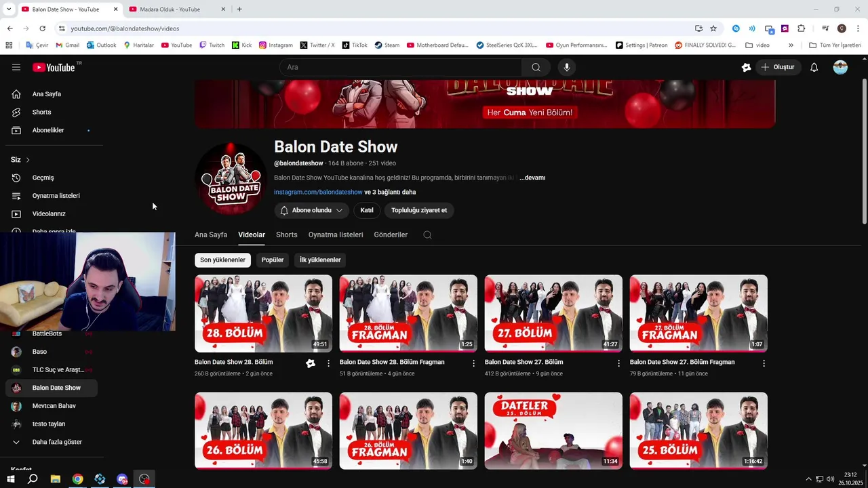Open instagram.com/balondateshow link
This screenshot has width=868, height=488.
tap(318, 192)
